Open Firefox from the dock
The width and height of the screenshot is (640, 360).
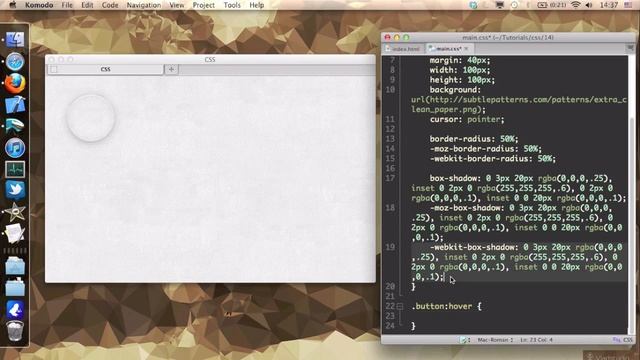15,84
